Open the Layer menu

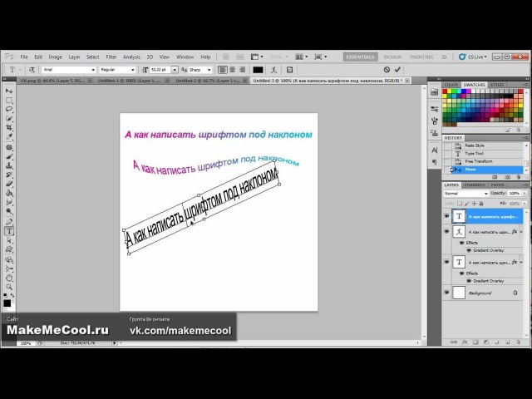[74, 57]
